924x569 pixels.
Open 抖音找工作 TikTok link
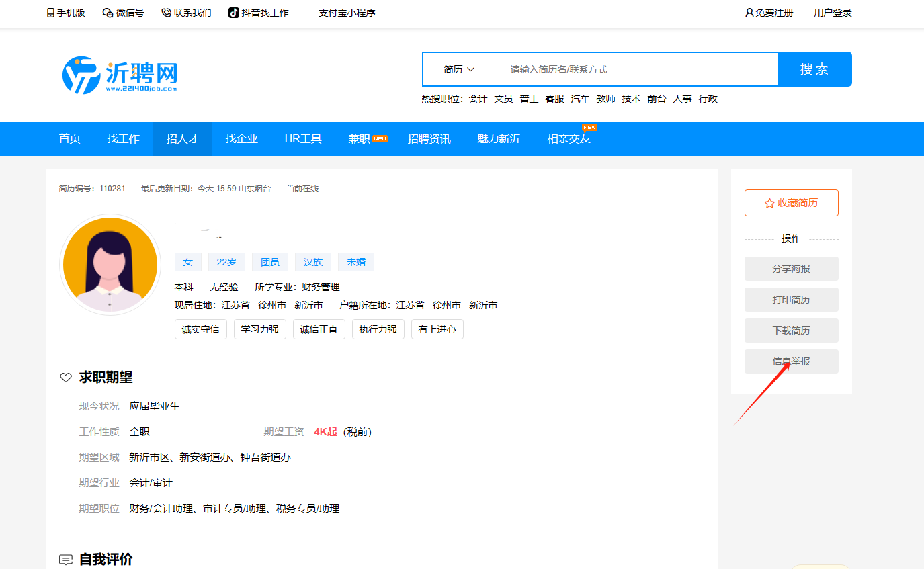pos(259,13)
